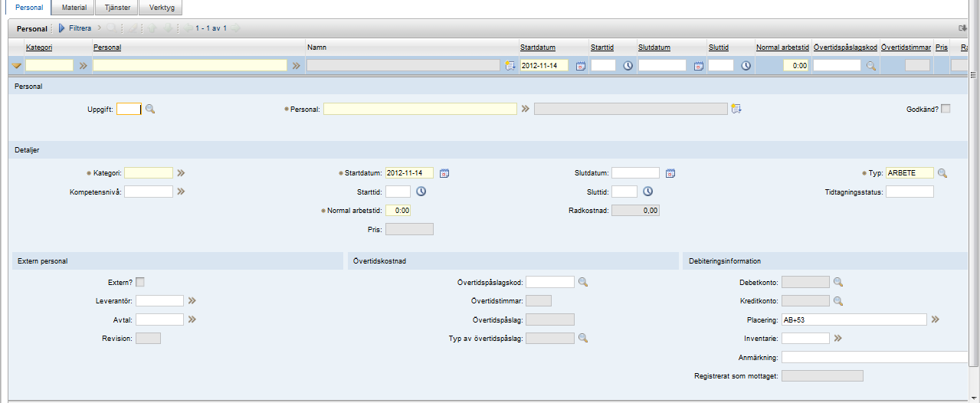Open long description icon beside the Personal form field
This screenshot has height=403, width=980.
[x=736, y=109]
